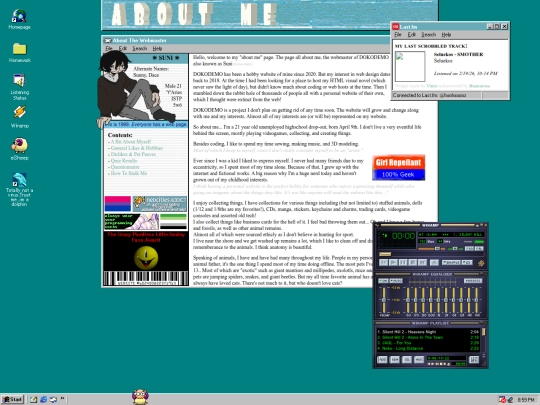The height and width of the screenshot is (405, 540).
Task: Click the taskbar clock showing 8:59 PM
Action: [526, 399]
